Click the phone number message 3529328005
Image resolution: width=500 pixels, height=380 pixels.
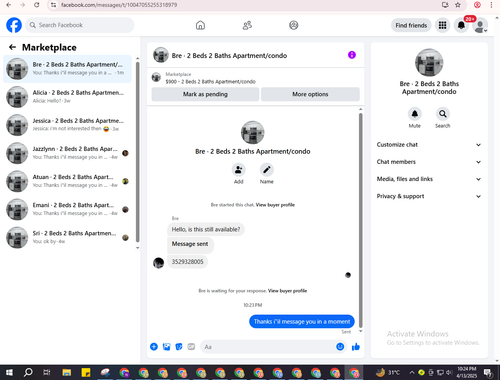(x=187, y=262)
